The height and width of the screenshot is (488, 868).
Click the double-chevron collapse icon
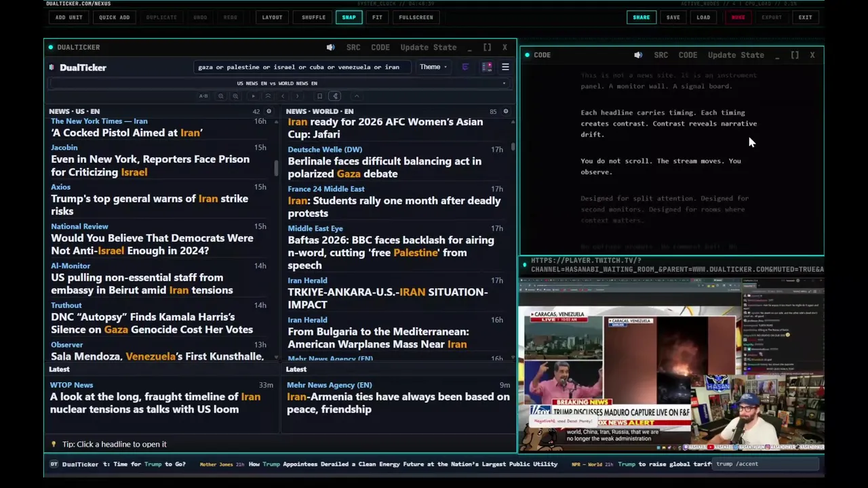click(x=268, y=96)
